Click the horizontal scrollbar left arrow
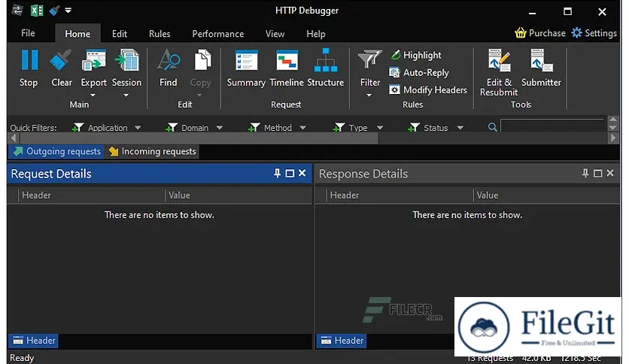This screenshot has width=629, height=364. click(14, 138)
